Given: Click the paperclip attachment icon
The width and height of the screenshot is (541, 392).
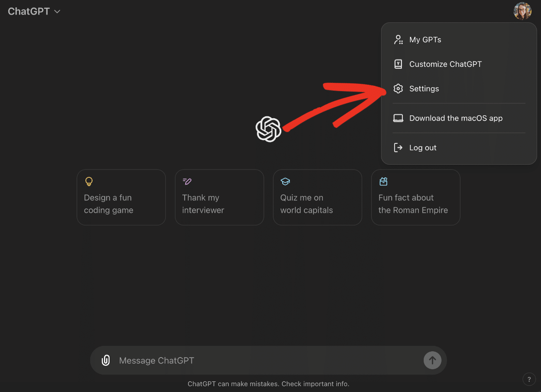Looking at the screenshot, I should pos(106,360).
